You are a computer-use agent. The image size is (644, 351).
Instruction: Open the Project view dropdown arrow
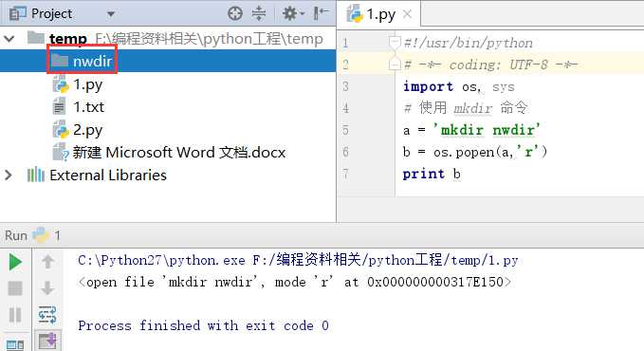coord(110,14)
